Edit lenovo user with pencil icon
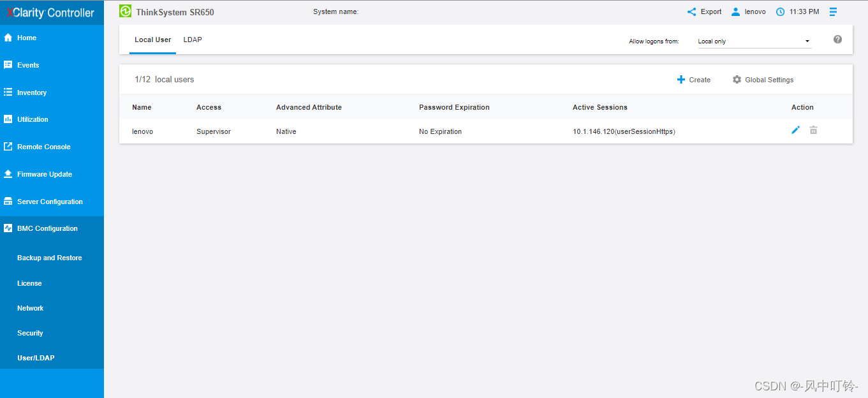This screenshot has width=868, height=398. click(x=795, y=130)
